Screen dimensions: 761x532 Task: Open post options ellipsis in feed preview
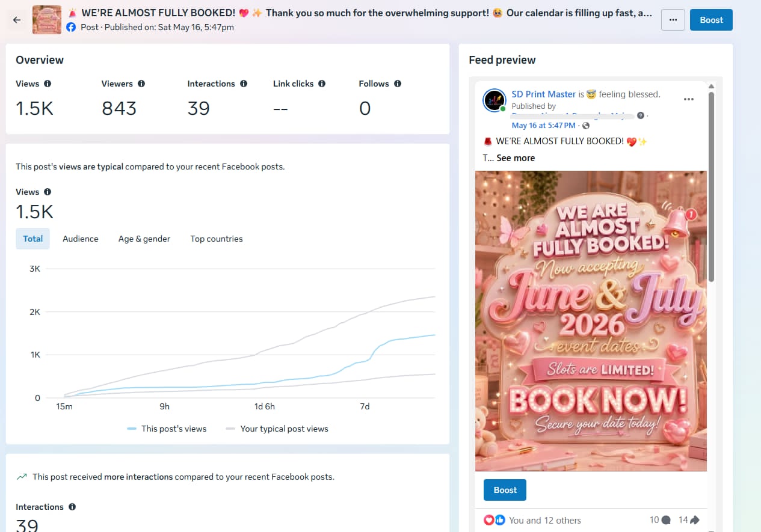pyautogui.click(x=689, y=99)
